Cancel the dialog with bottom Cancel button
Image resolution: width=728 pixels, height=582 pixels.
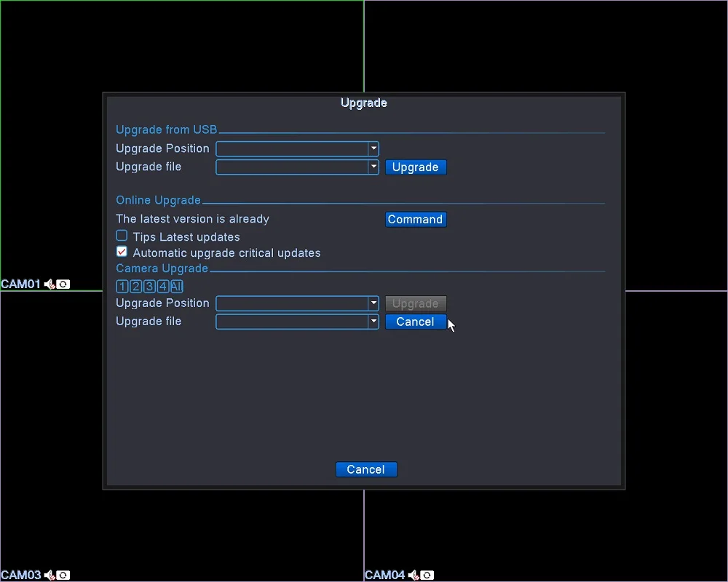click(366, 469)
